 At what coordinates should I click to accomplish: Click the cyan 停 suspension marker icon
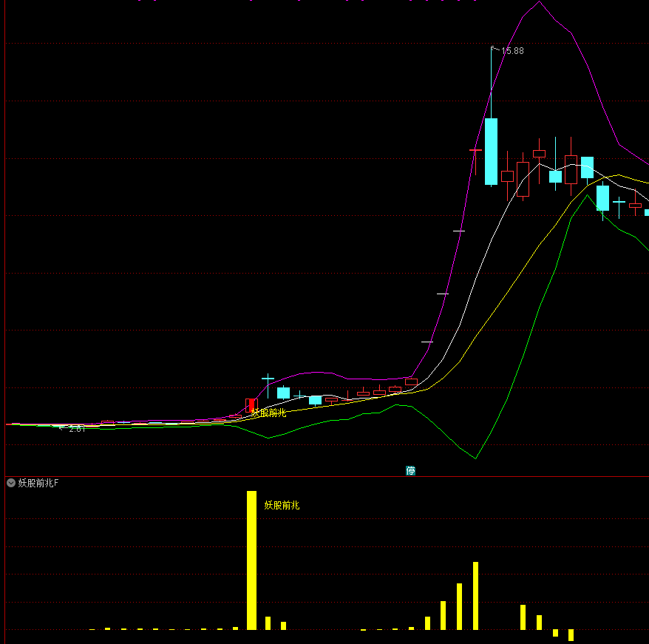(x=410, y=470)
